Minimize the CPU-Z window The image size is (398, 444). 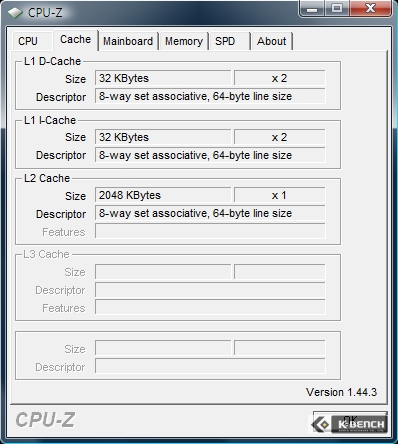pyautogui.click(x=312, y=9)
